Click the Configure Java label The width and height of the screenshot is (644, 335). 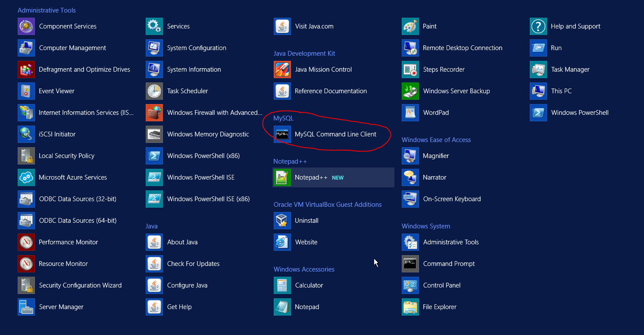(187, 285)
